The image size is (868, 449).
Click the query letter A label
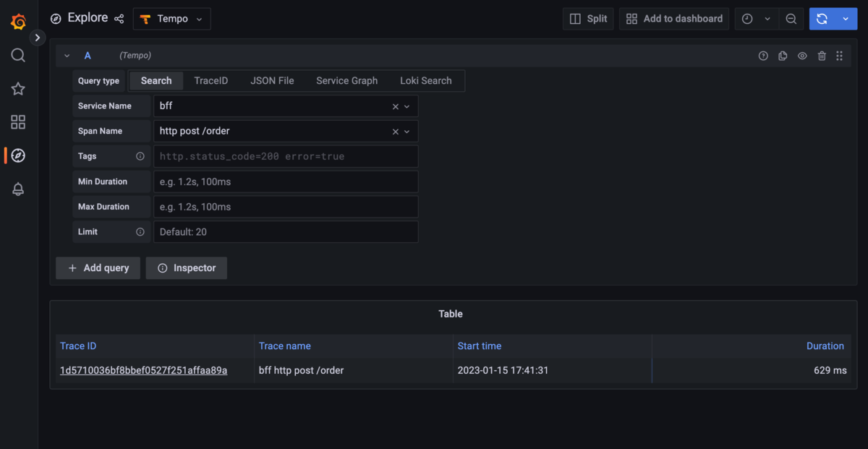(88, 56)
